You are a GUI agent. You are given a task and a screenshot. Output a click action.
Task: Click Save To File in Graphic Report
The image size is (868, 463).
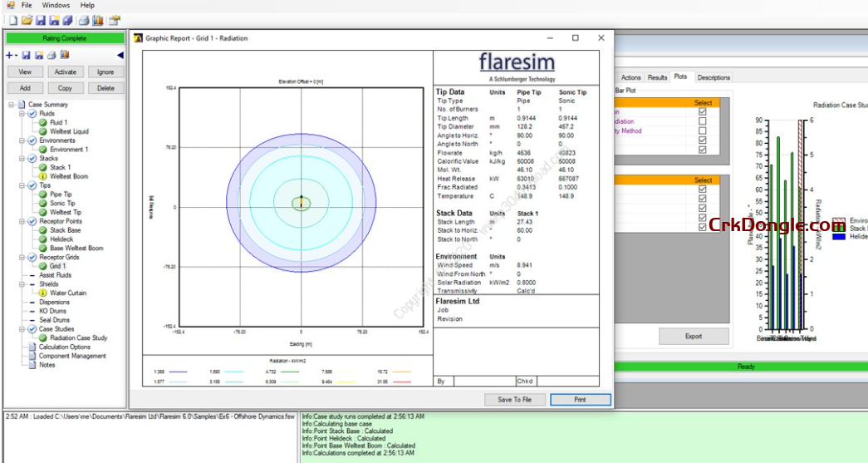tap(515, 399)
